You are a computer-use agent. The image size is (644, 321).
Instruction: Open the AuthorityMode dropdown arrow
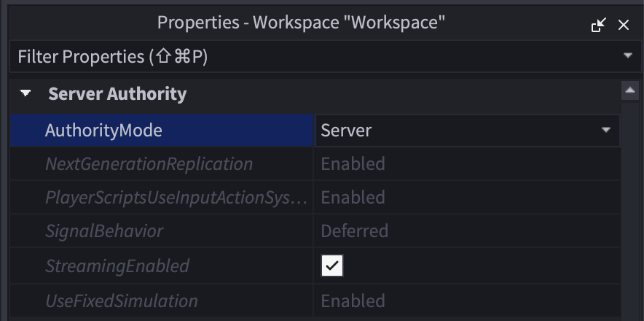coord(606,130)
